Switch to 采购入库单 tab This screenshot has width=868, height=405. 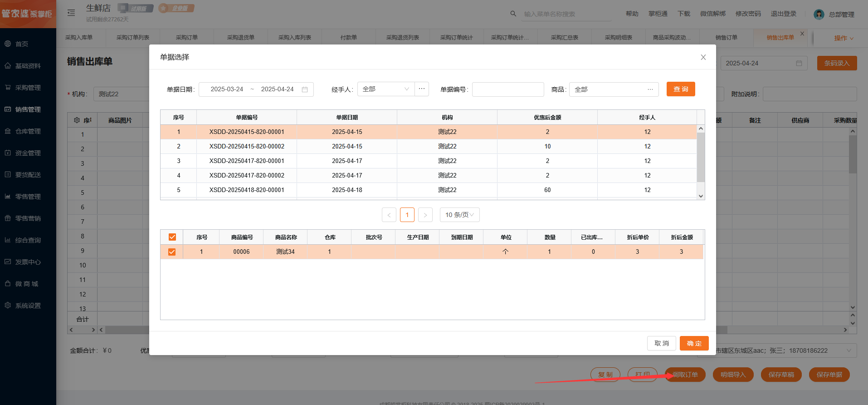coord(79,38)
